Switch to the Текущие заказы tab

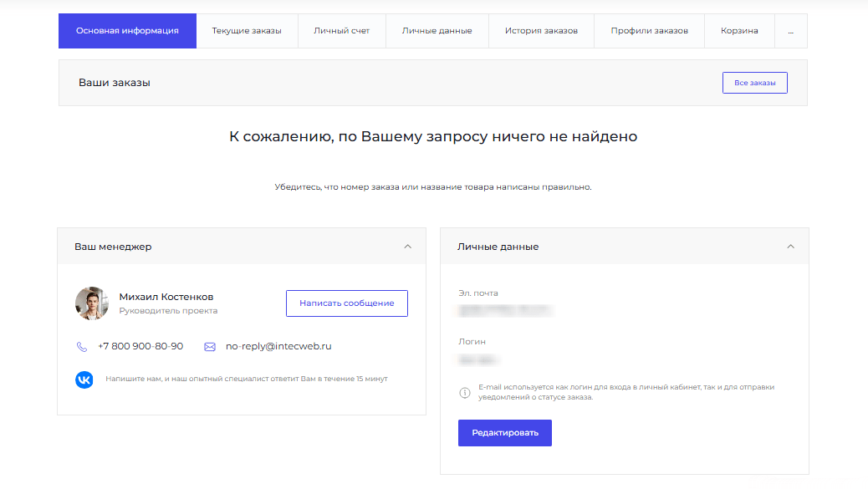click(x=247, y=31)
